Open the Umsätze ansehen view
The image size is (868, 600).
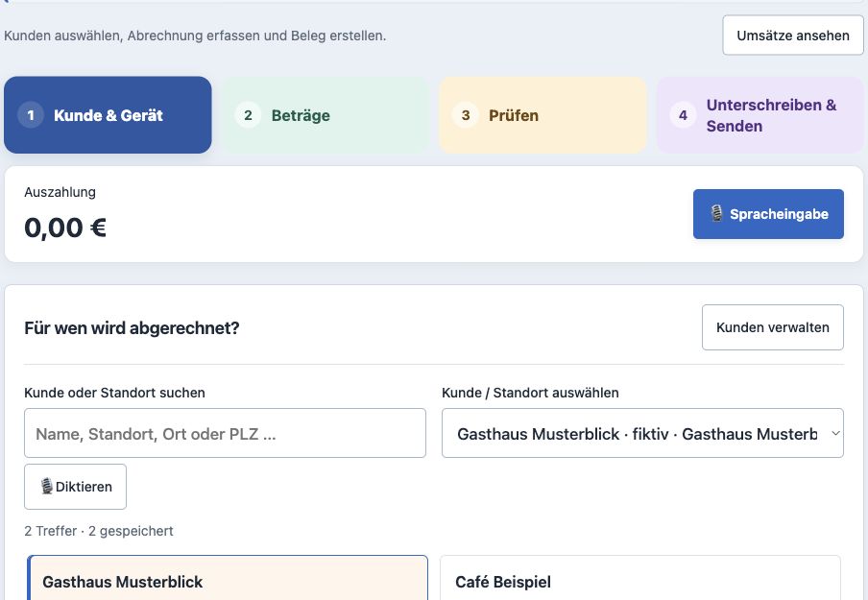click(793, 36)
